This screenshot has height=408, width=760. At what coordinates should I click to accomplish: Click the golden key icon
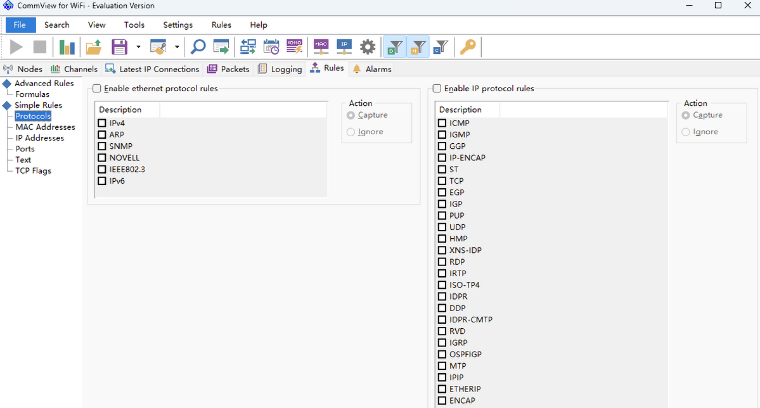tap(467, 47)
